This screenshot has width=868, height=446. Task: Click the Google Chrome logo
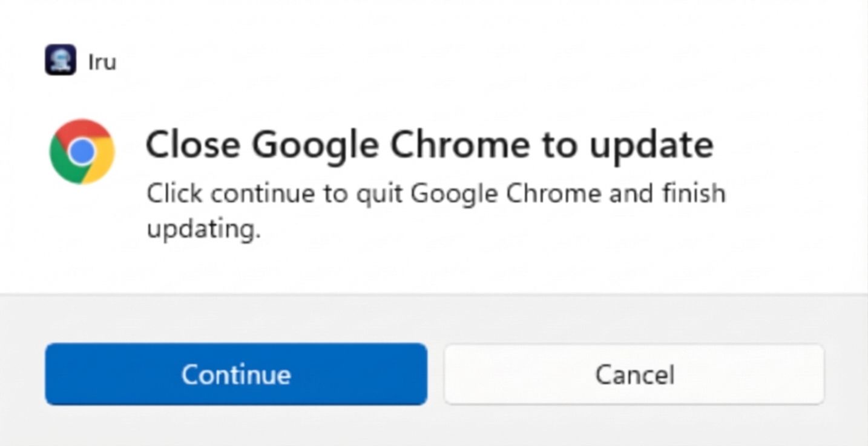click(x=82, y=151)
